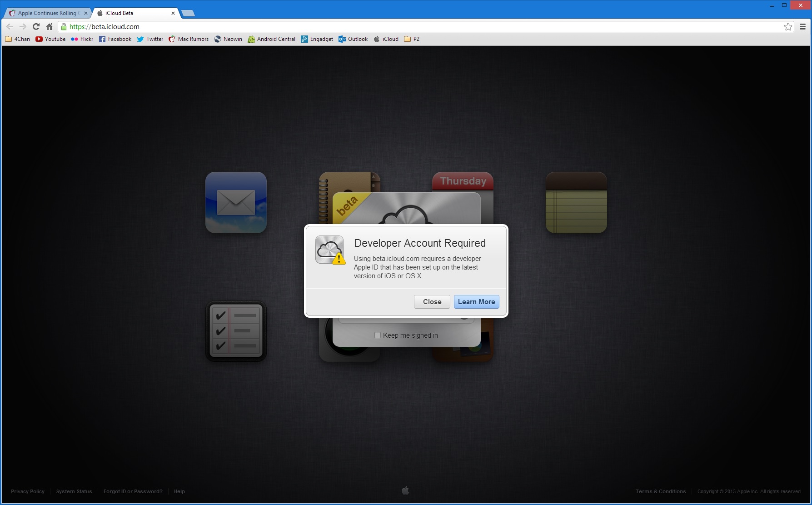Open the Youtube bookmark
Screen dimensions: 812x505
(50, 39)
